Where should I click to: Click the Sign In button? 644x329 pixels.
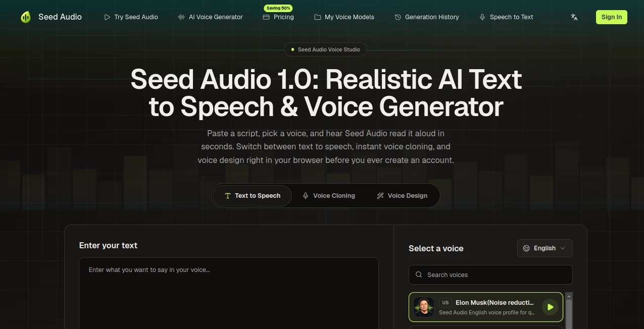[612, 17]
